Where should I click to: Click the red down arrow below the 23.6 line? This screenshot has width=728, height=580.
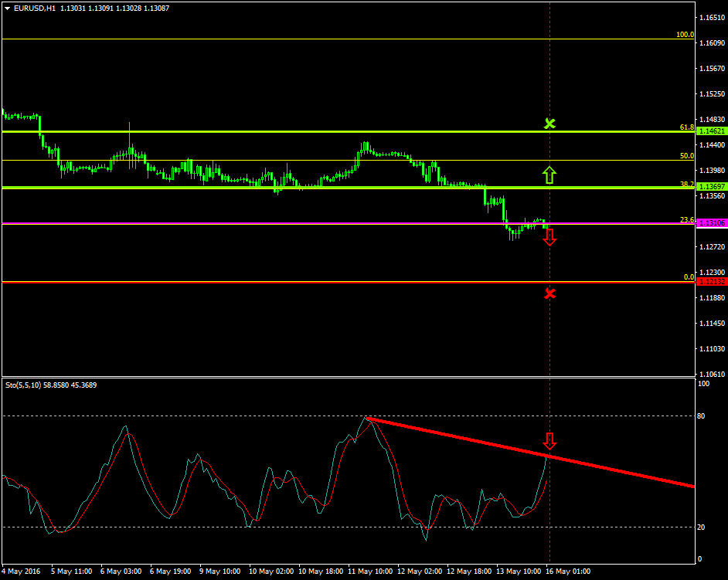[x=549, y=237]
